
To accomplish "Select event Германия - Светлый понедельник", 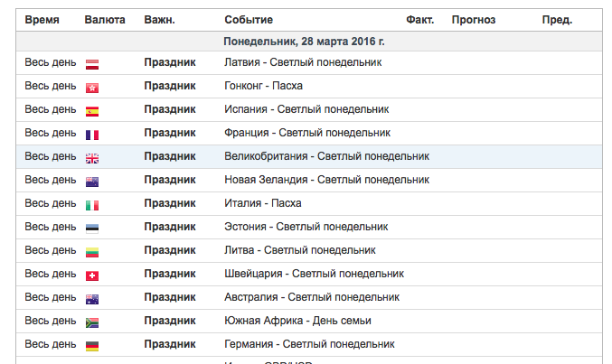I will (x=309, y=344).
